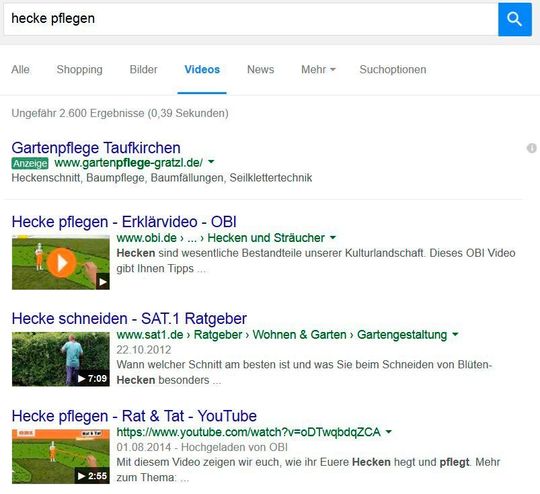Expand arrow next to gartenpflege-gratzl.de URL
Screen dimensions: 540x494
[211, 162]
